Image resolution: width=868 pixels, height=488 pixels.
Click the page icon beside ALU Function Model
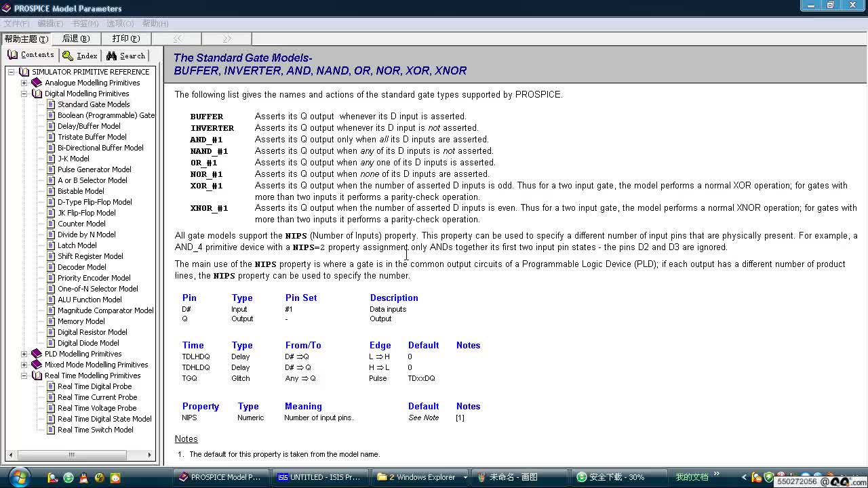[x=51, y=300]
